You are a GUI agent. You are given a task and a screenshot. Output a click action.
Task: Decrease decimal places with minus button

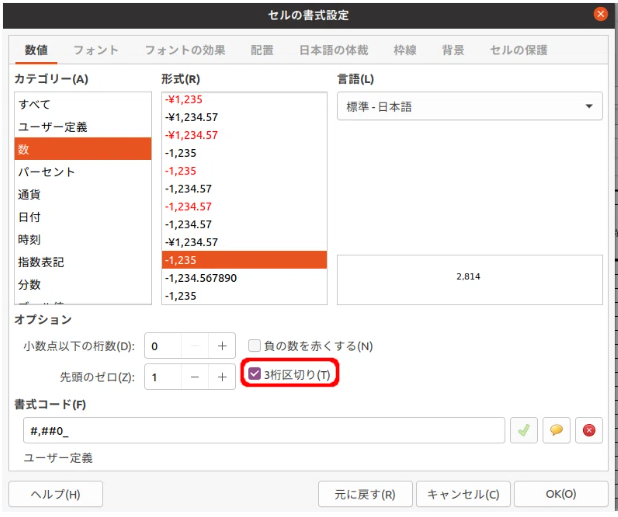(195, 346)
